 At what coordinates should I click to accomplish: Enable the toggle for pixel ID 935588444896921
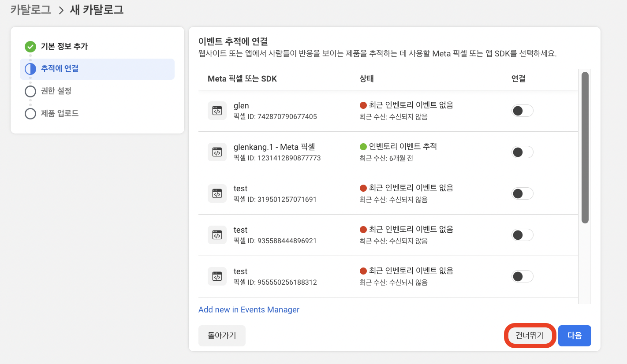pyautogui.click(x=522, y=235)
